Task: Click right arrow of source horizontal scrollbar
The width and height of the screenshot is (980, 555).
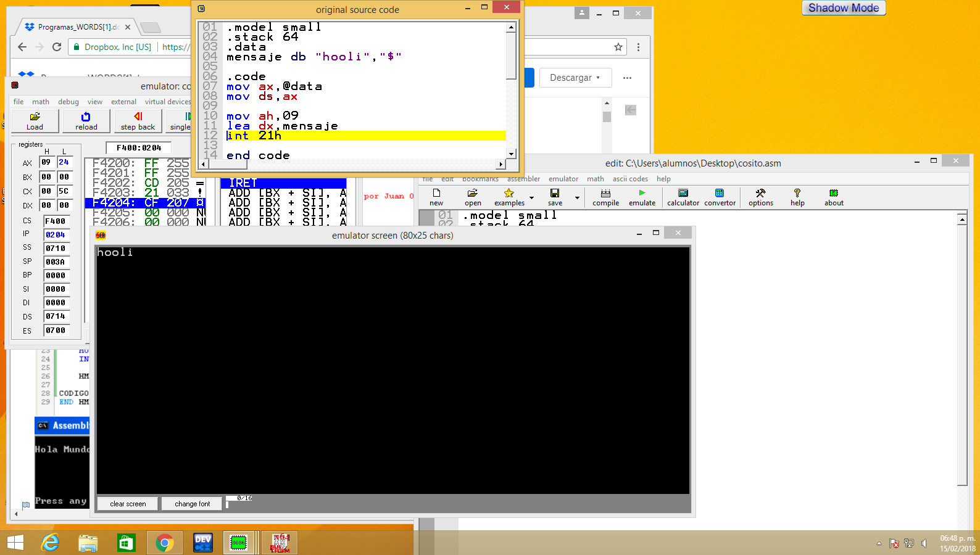Action: click(500, 164)
